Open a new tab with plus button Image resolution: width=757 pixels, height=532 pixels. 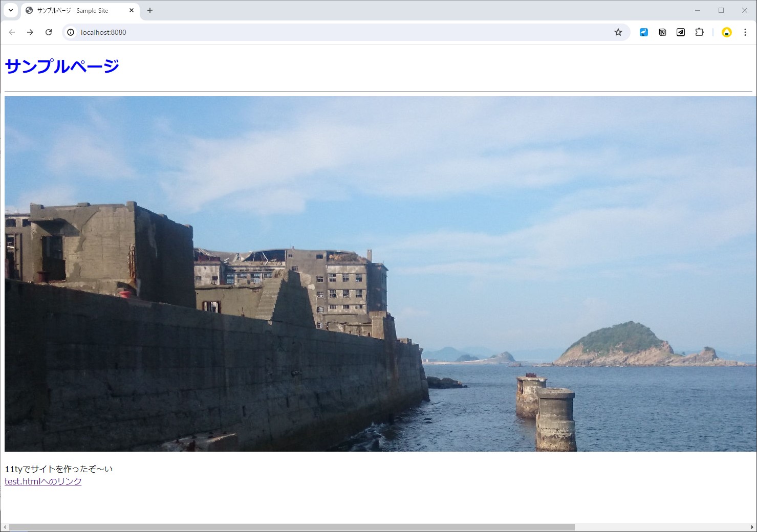click(x=150, y=10)
